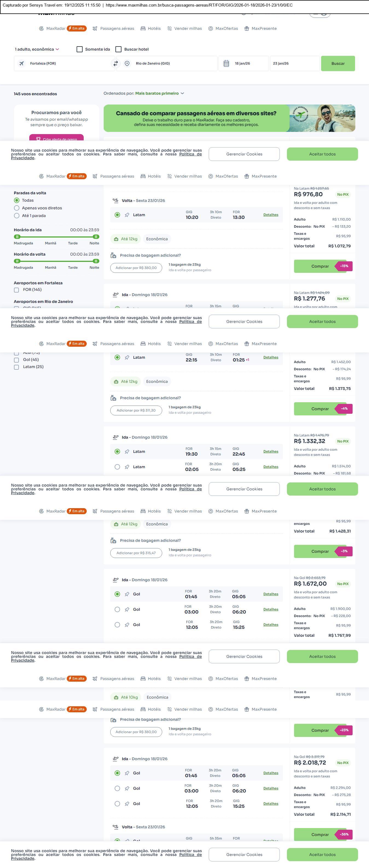Click the airline icon beside the Latam 22:15 flight
369x868 pixels.
tap(127, 357)
